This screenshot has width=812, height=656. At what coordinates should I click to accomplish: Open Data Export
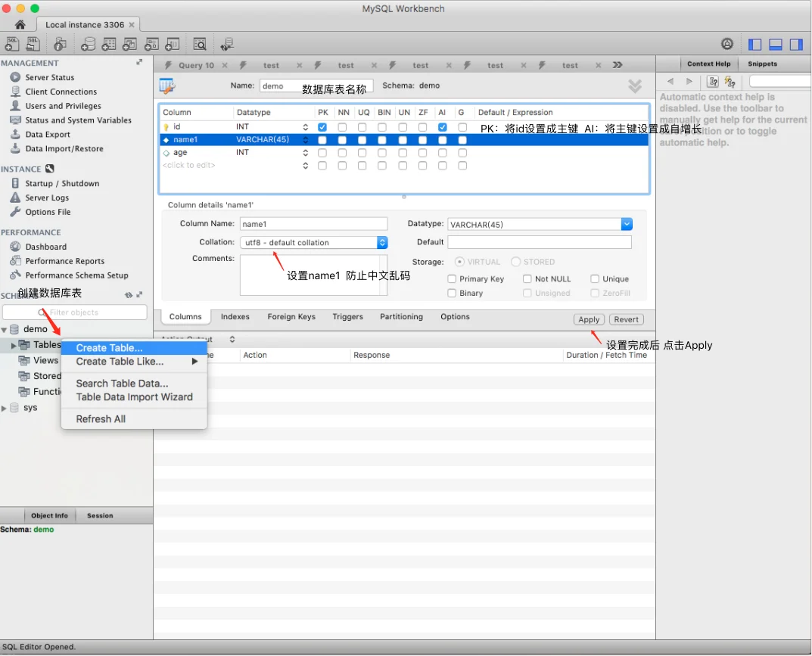48,134
